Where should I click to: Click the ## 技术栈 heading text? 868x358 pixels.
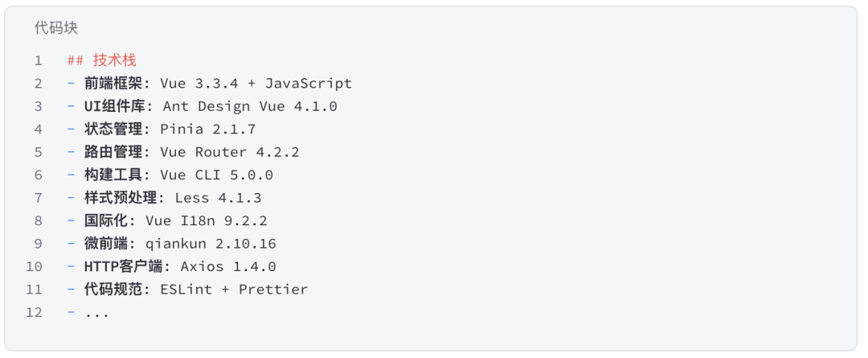(102, 60)
